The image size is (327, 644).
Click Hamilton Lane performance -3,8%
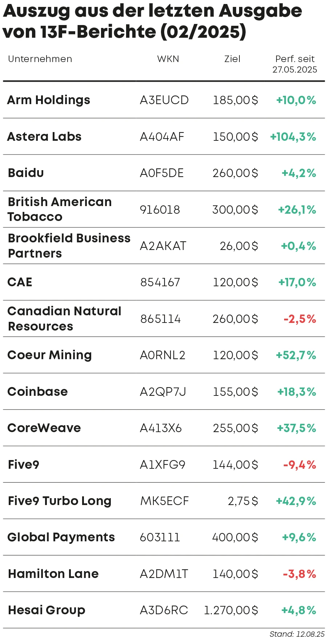299,574
